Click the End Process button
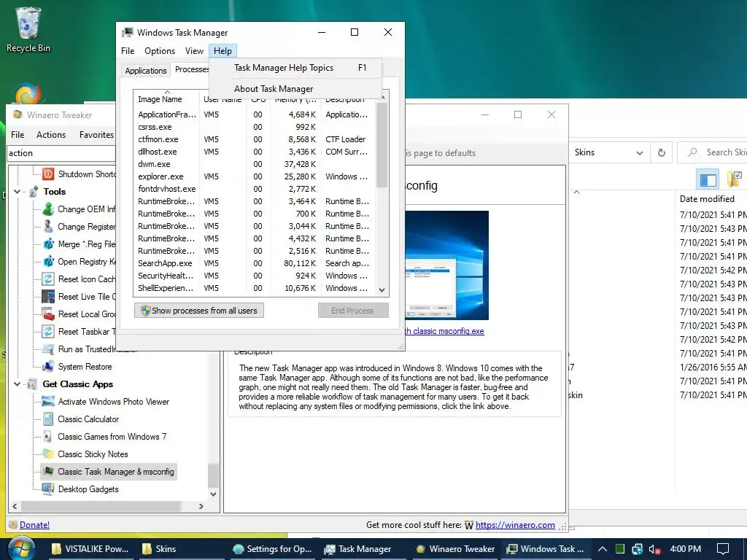The width and height of the screenshot is (747, 560). tap(353, 311)
